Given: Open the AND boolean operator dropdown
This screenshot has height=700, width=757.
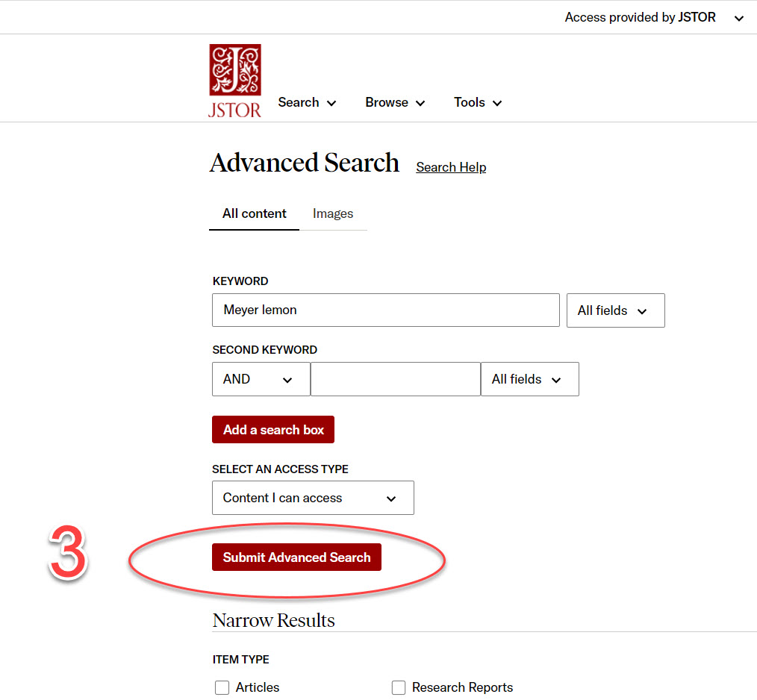Looking at the screenshot, I should click(x=261, y=379).
